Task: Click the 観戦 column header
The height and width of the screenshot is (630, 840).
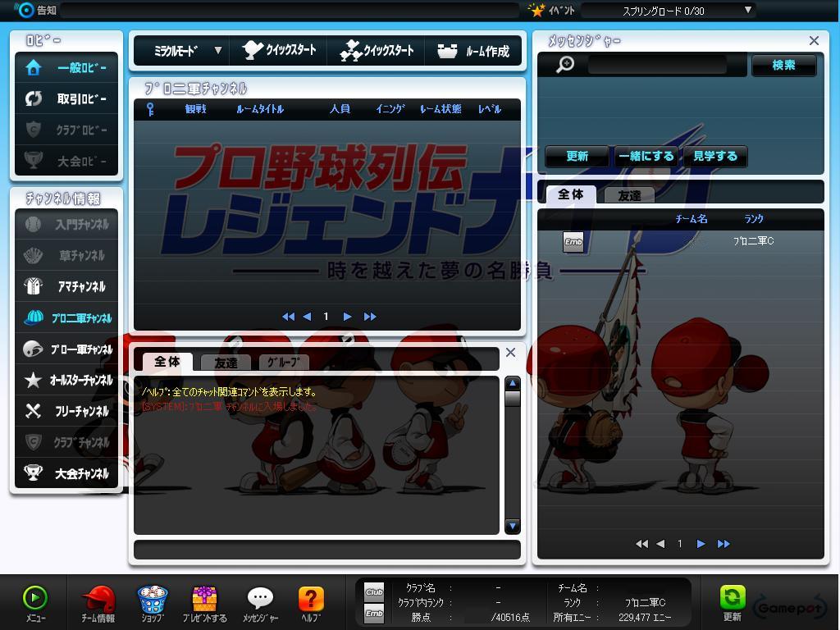Action: 195,109
